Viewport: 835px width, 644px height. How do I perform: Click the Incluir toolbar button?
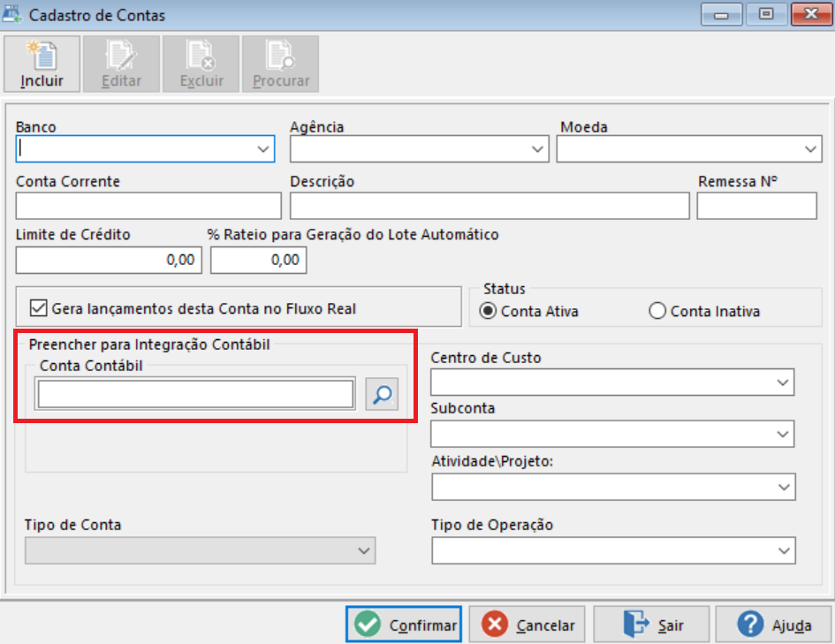[42, 64]
